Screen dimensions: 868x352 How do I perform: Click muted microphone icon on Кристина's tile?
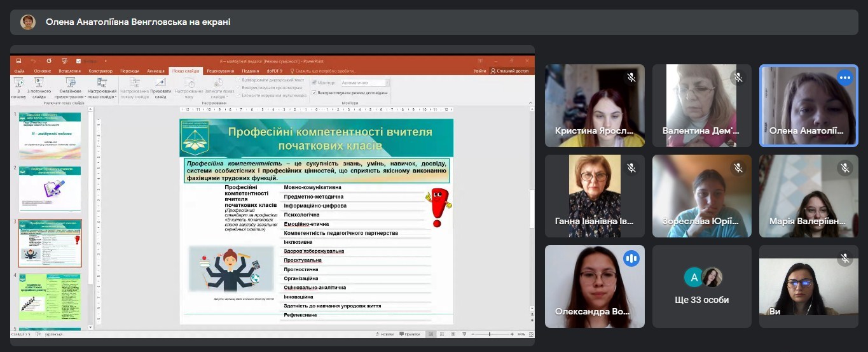pyautogui.click(x=631, y=78)
